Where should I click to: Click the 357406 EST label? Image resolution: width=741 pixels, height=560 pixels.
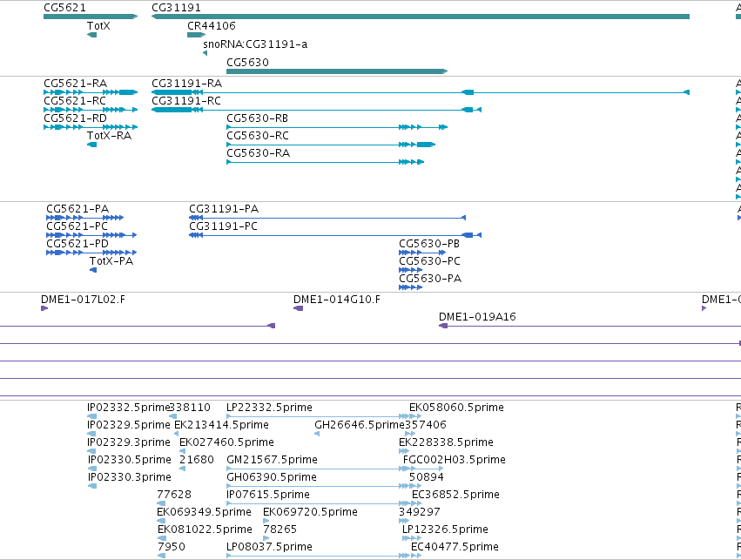[x=425, y=425]
